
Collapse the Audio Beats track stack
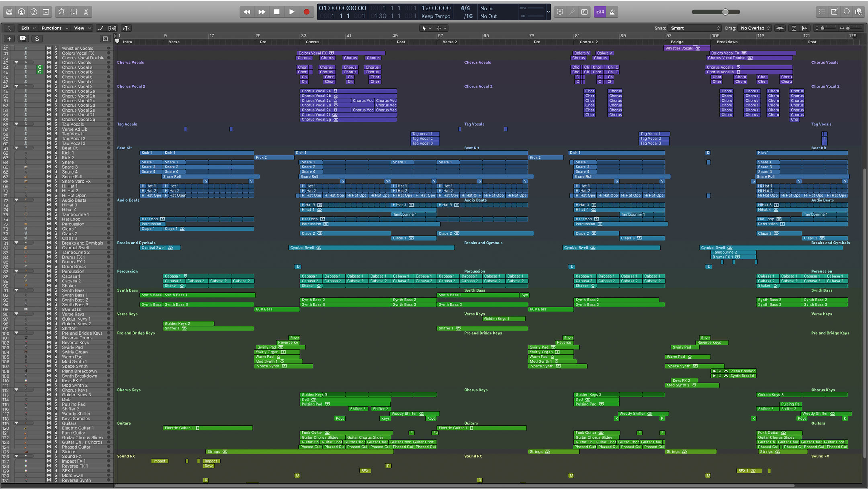coord(16,200)
